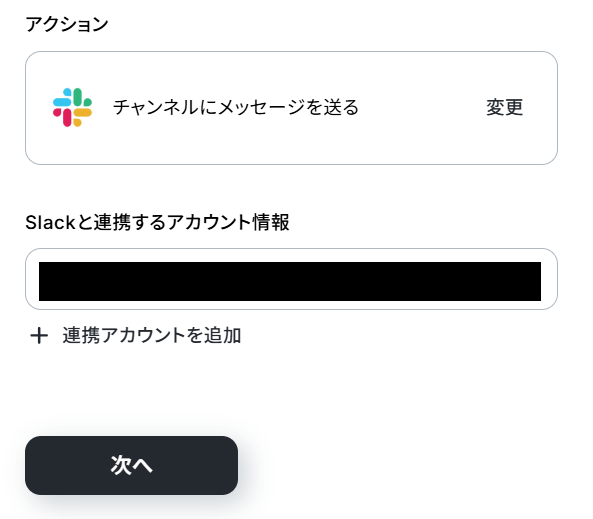
Task: Click the 次へ button
Action: tap(132, 465)
